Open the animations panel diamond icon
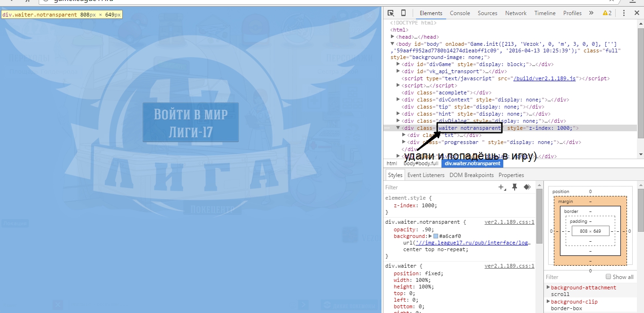The image size is (644, 313). 527,187
